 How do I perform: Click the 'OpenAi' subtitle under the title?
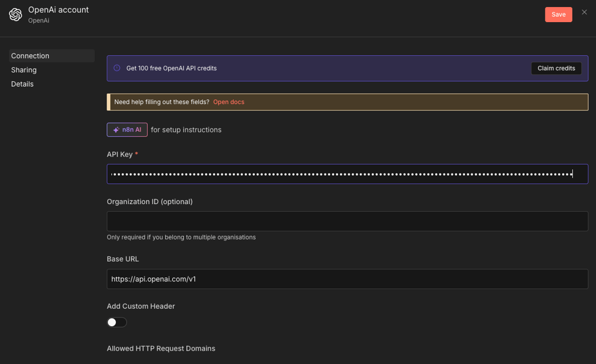pos(39,20)
